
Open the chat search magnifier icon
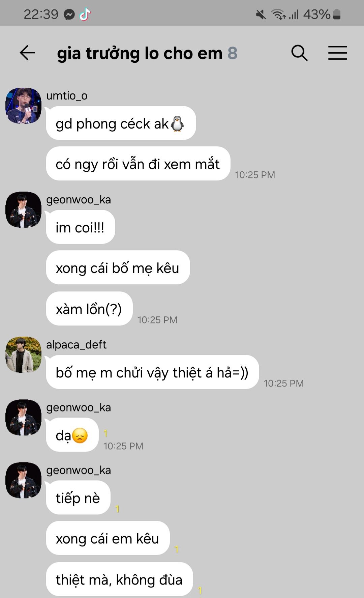tap(299, 53)
